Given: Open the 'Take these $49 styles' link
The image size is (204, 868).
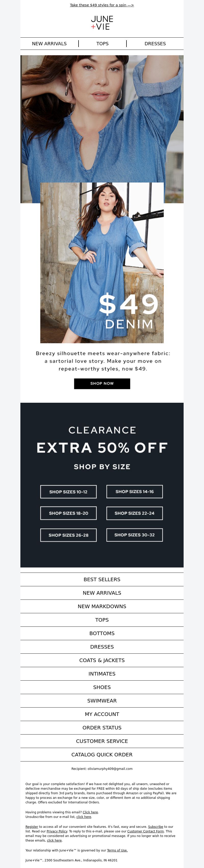Looking at the screenshot, I should (x=102, y=5).
